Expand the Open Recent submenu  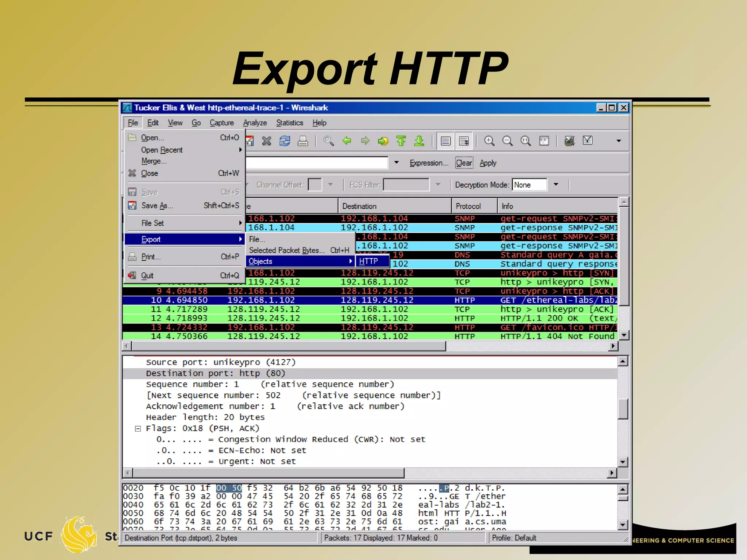(184, 150)
